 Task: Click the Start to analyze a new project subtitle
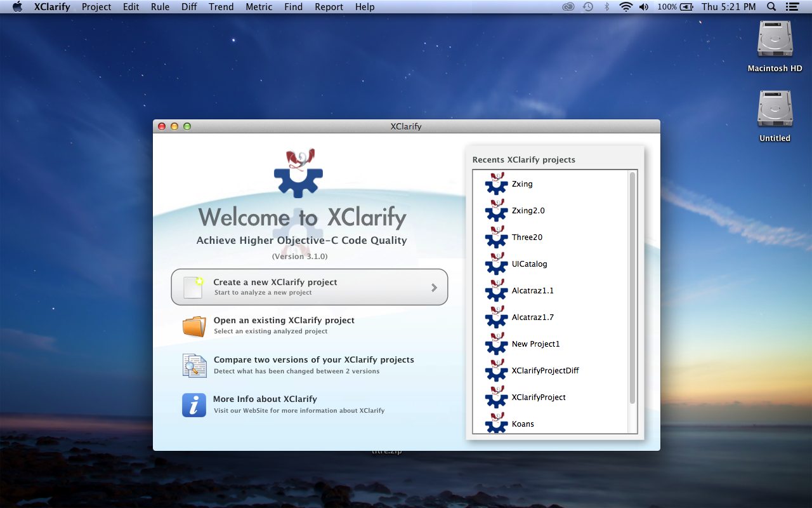263,293
